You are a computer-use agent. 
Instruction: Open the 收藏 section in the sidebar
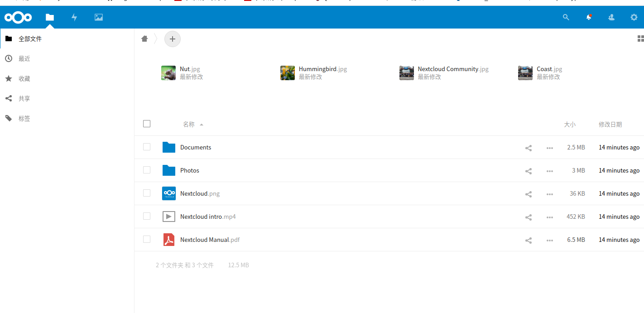24,78
